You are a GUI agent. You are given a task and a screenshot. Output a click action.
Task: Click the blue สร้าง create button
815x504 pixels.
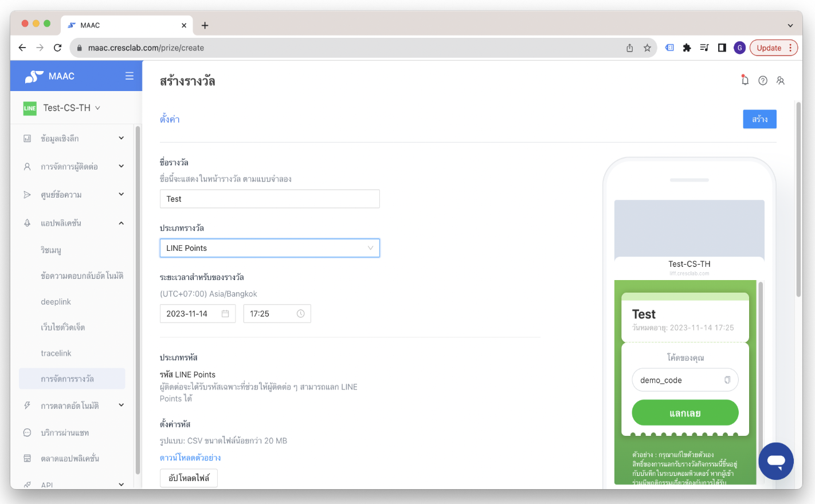tap(759, 119)
